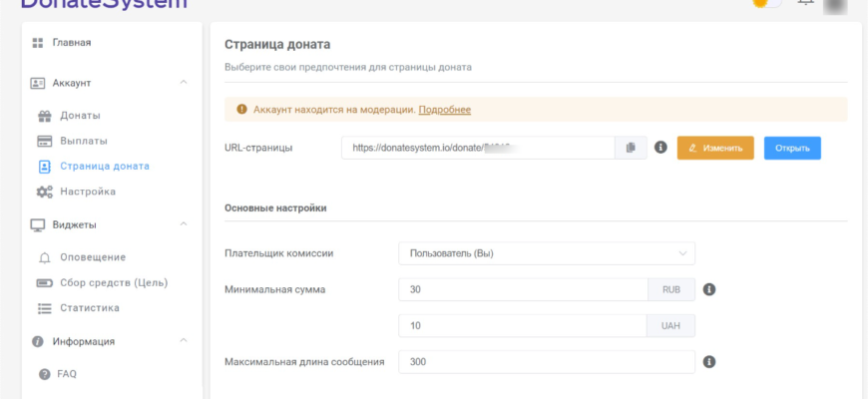Viewport: 868px width, 399px height.
Task: Open Выплаты menu item
Action: click(84, 141)
